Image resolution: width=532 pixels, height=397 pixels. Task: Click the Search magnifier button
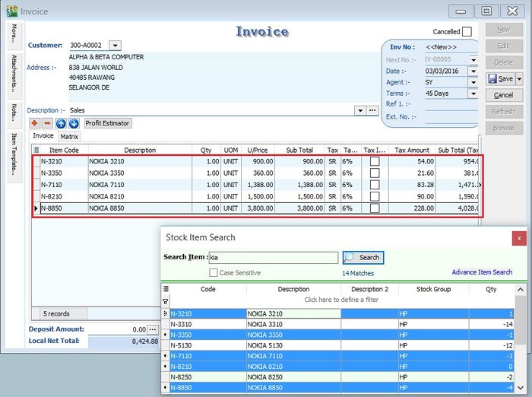(x=363, y=258)
